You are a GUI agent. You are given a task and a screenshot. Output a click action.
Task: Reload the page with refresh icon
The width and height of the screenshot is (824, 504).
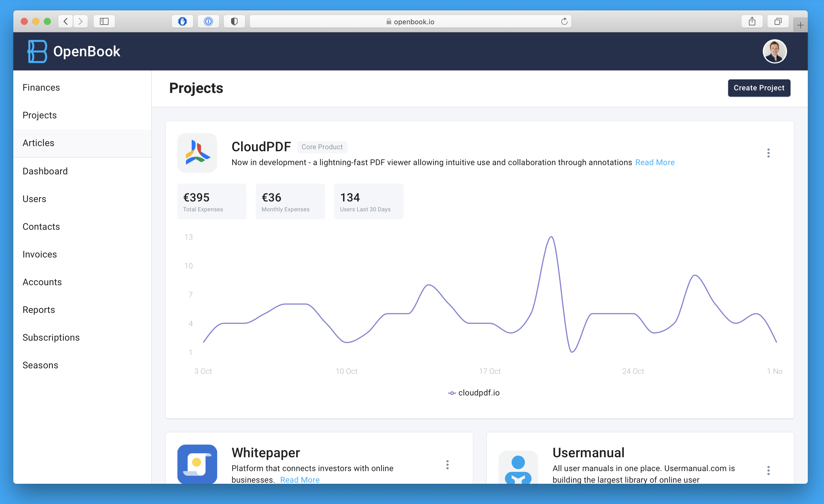click(564, 21)
